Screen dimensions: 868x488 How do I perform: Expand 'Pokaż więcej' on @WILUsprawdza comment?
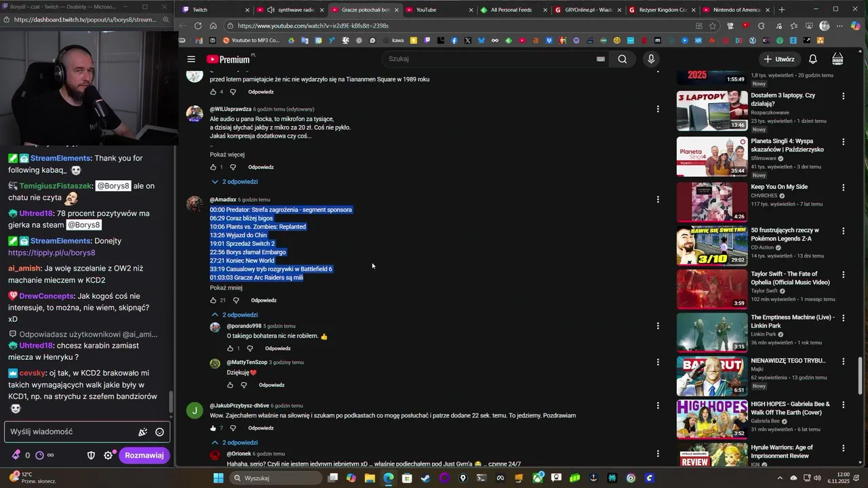pyautogui.click(x=227, y=155)
